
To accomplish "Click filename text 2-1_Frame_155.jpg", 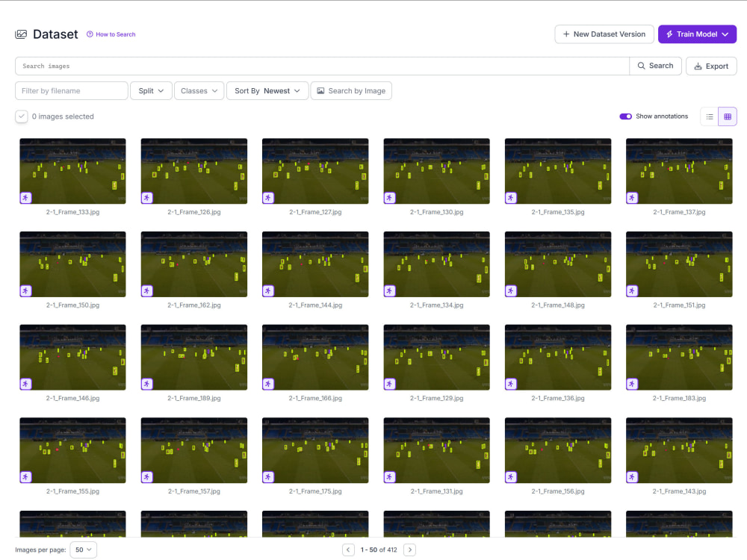I will pos(73,491).
